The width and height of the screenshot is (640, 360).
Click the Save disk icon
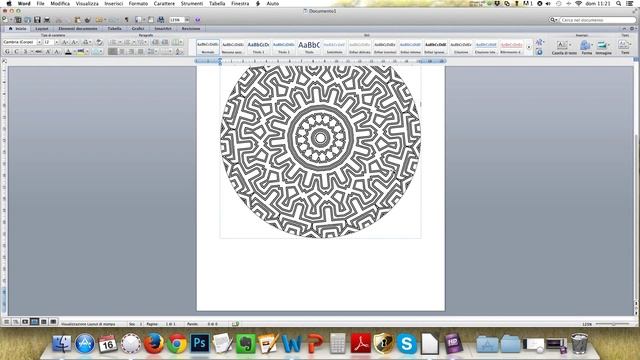pos(37,20)
